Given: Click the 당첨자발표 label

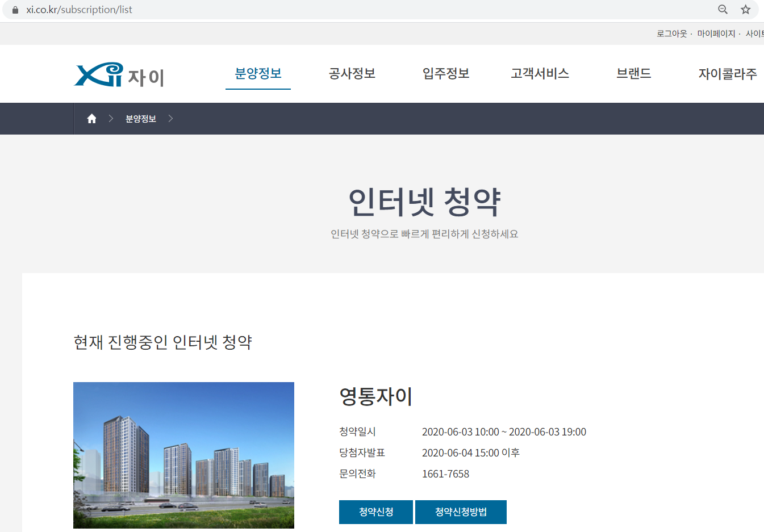Looking at the screenshot, I should (362, 453).
